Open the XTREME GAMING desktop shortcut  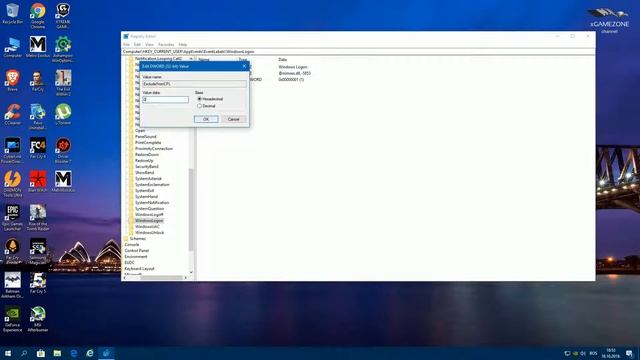coord(63,16)
